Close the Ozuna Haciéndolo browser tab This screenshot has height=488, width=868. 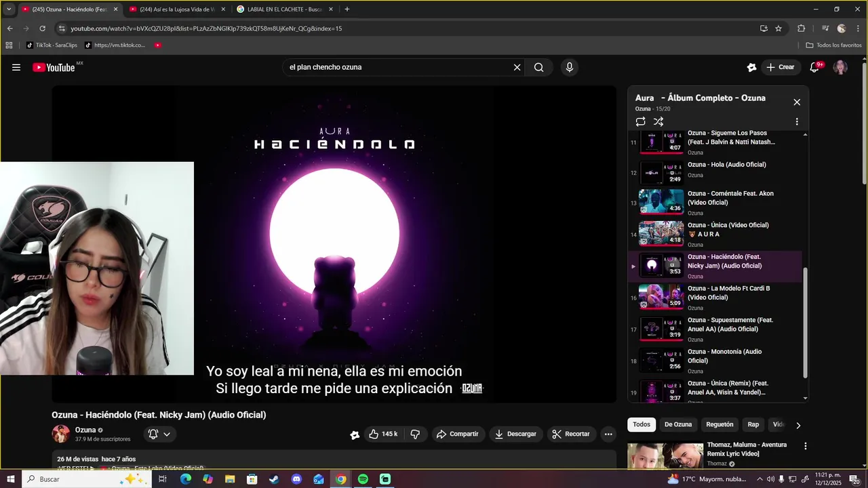coord(115,9)
